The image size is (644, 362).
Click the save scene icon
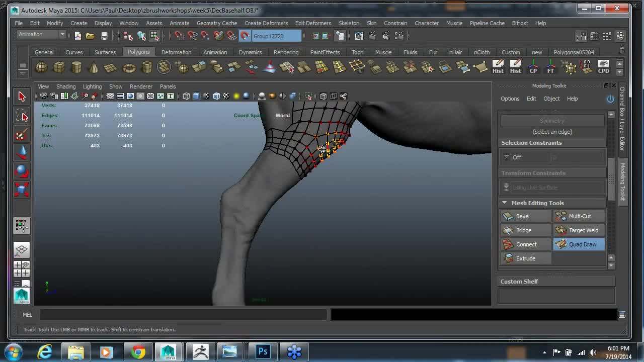(x=104, y=36)
